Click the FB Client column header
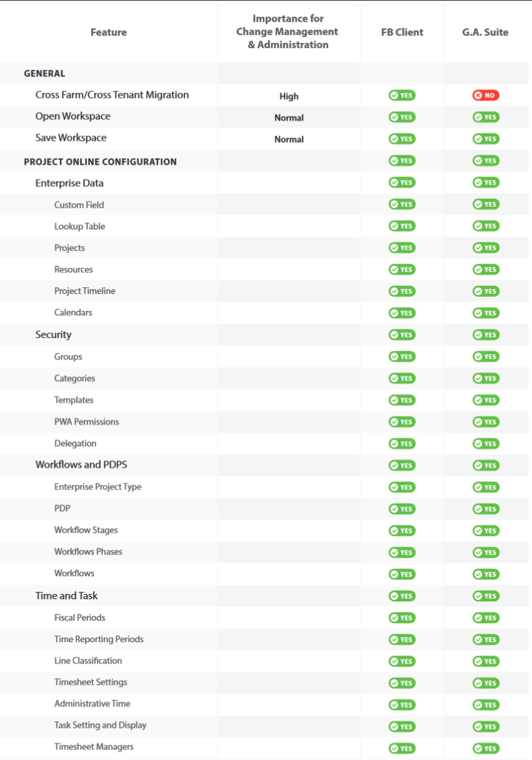This screenshot has width=532, height=760. coord(402,32)
